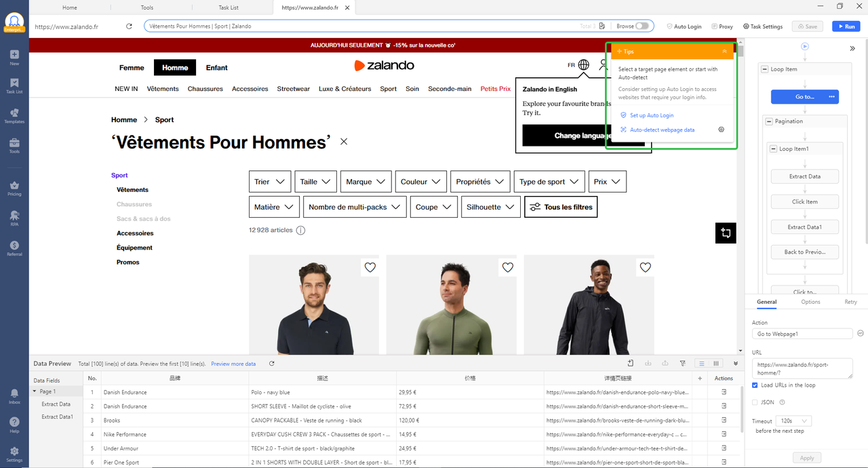Click the black screenshot crop icon
The image size is (868, 468).
(726, 233)
